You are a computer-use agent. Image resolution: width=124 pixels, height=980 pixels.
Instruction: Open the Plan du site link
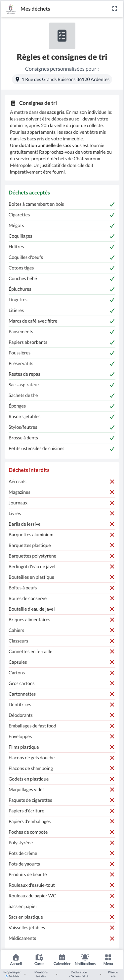(113, 974)
